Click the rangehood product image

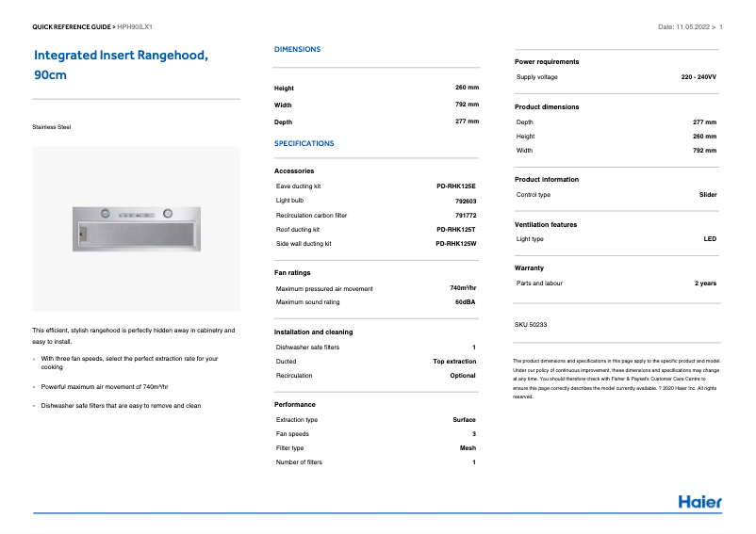point(136,228)
